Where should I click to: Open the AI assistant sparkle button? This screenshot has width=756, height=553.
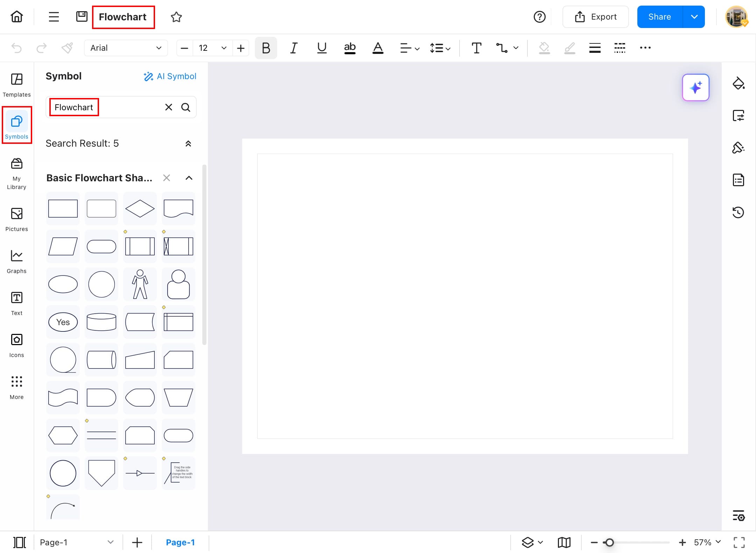pos(695,87)
